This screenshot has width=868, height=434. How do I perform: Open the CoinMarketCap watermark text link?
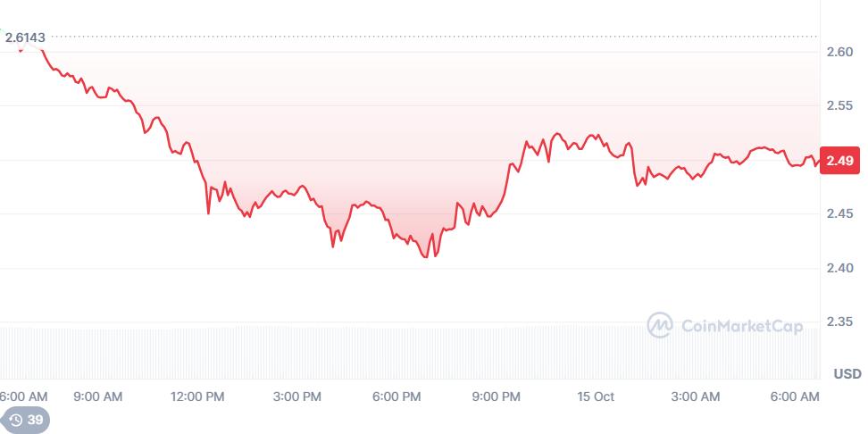point(741,327)
